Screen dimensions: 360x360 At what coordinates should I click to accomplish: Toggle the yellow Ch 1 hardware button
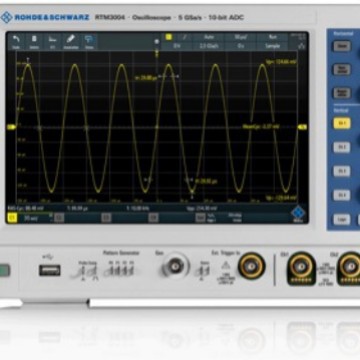click(x=342, y=123)
